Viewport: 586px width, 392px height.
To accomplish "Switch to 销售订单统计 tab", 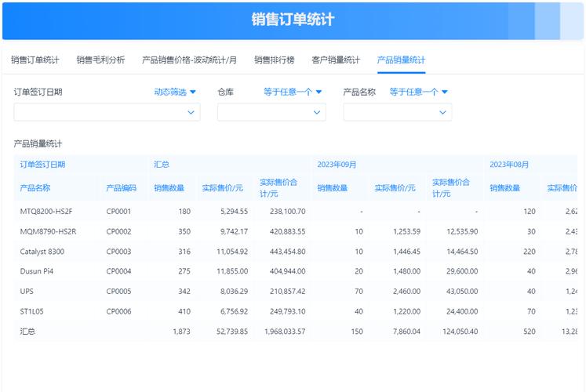I will [35, 60].
